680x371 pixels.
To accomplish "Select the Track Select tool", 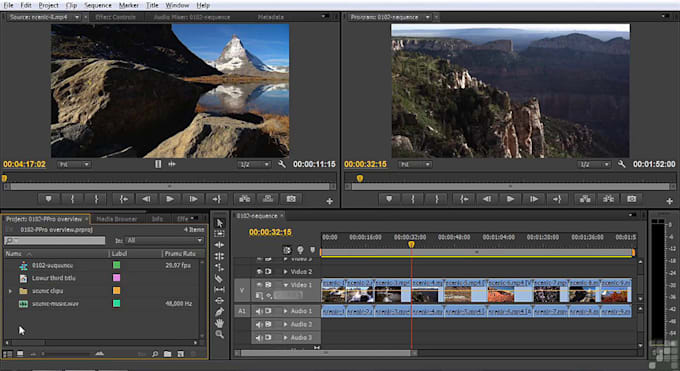I will click(219, 233).
